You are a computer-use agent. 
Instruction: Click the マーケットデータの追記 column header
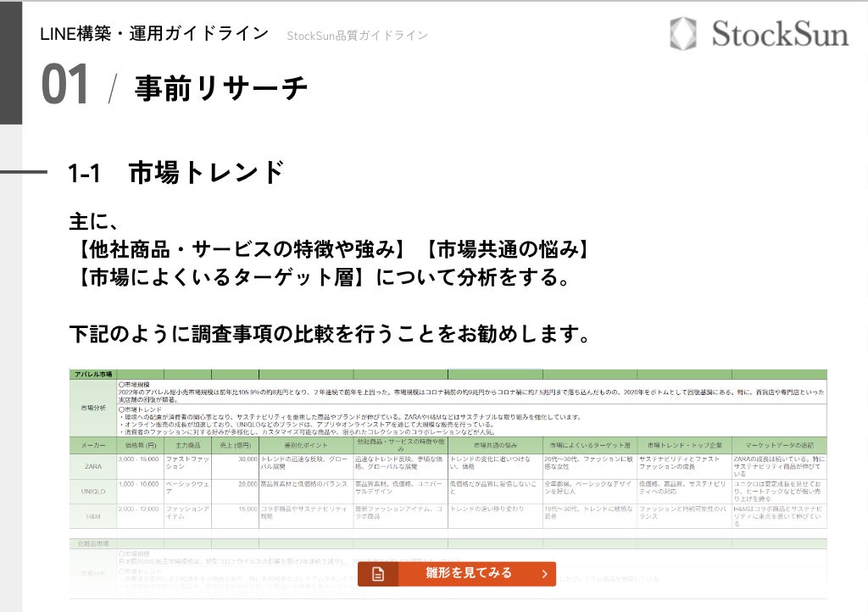click(x=779, y=445)
